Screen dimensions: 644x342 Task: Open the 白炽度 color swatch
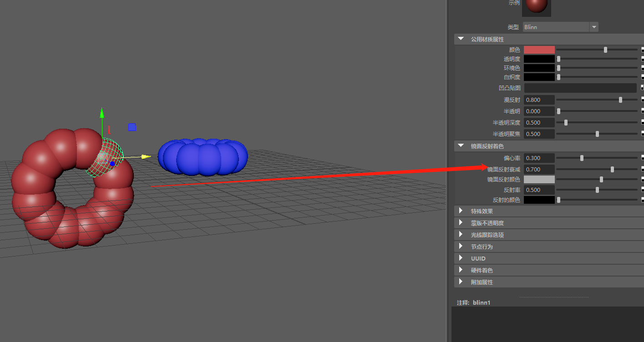point(539,77)
